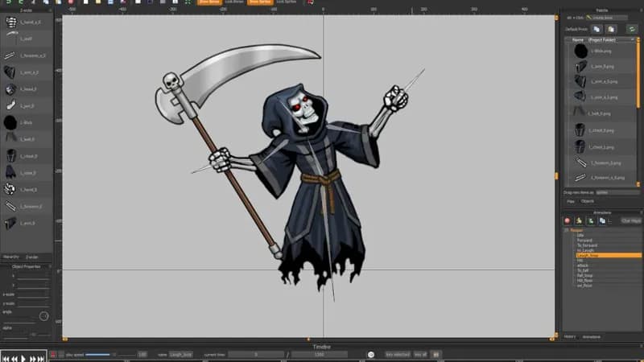
Task: Select the top hand sprite in Z-order list
Action: pyautogui.click(x=27, y=22)
